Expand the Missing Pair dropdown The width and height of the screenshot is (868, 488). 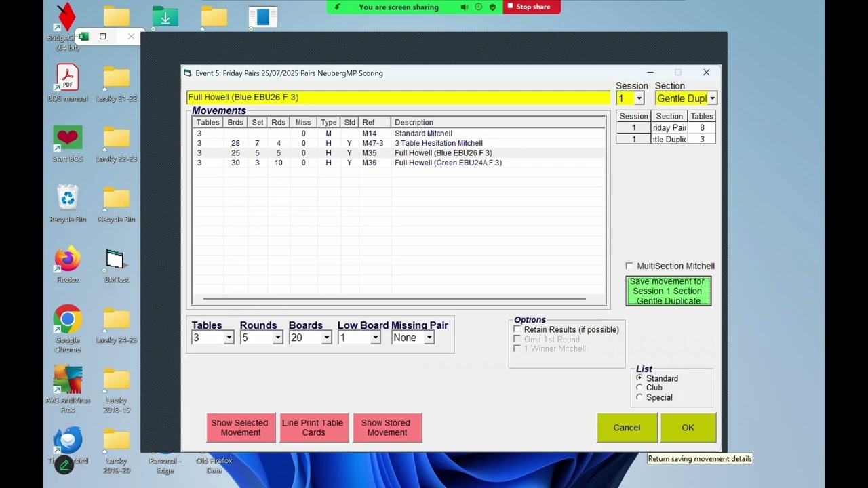click(x=429, y=338)
